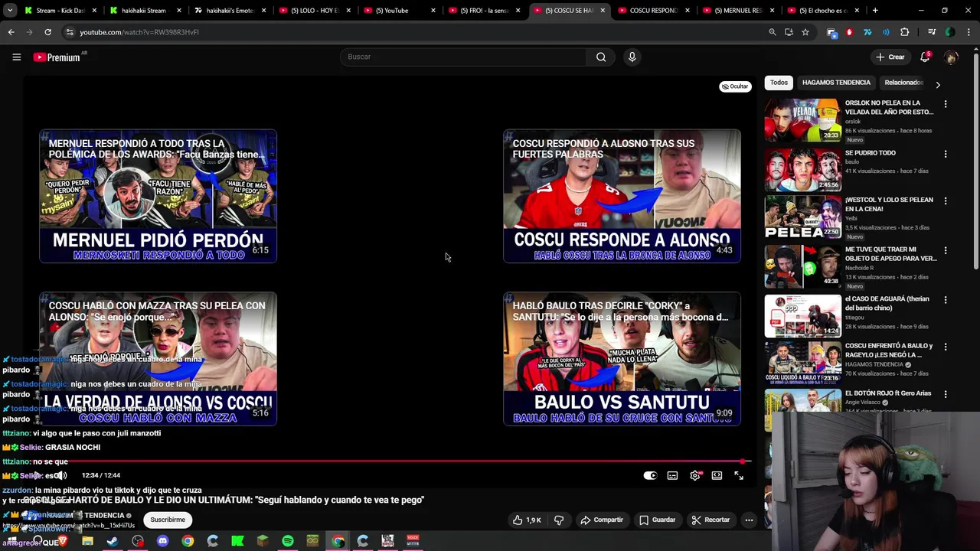
Task: Open a new browser tab
Action: click(875, 11)
